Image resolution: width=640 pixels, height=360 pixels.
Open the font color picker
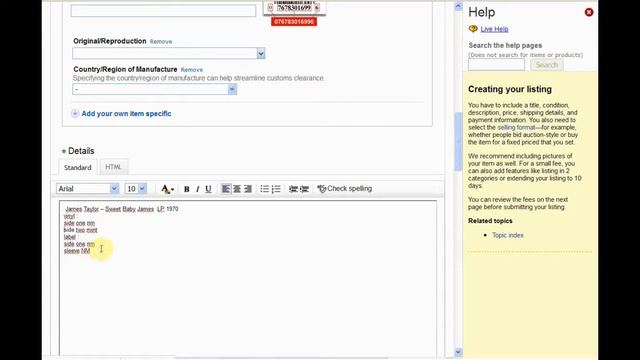click(167, 189)
